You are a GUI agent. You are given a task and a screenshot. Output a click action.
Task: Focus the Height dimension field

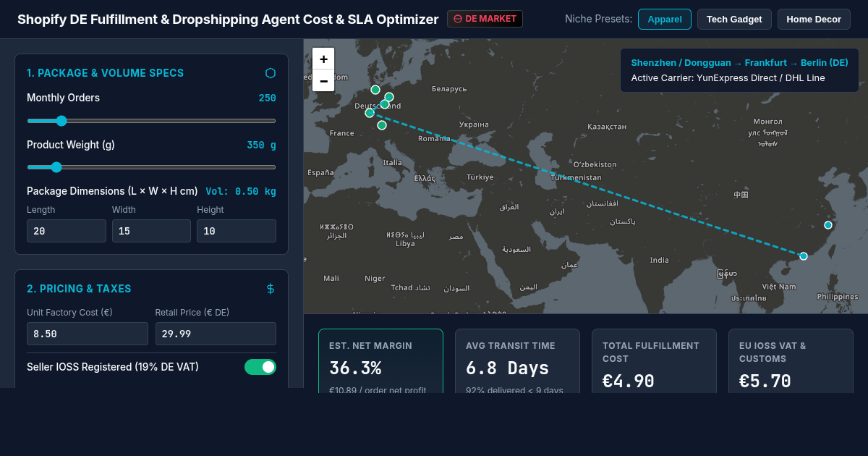(x=237, y=231)
